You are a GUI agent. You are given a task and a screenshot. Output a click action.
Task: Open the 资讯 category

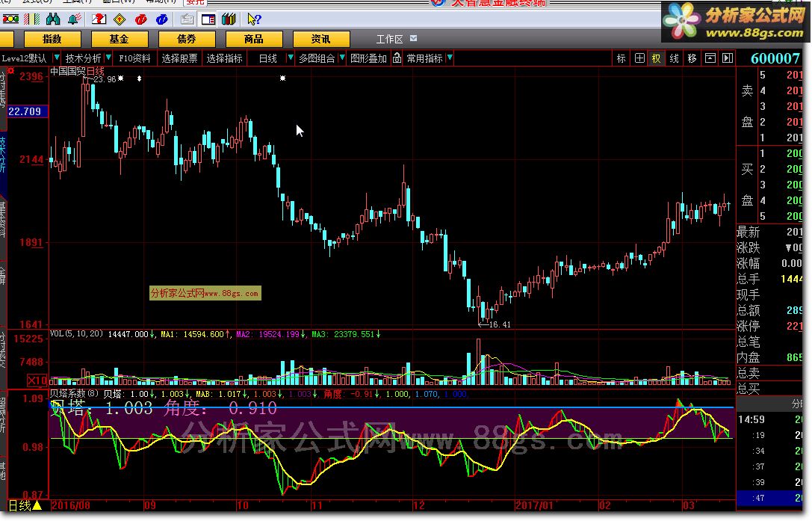coord(321,39)
